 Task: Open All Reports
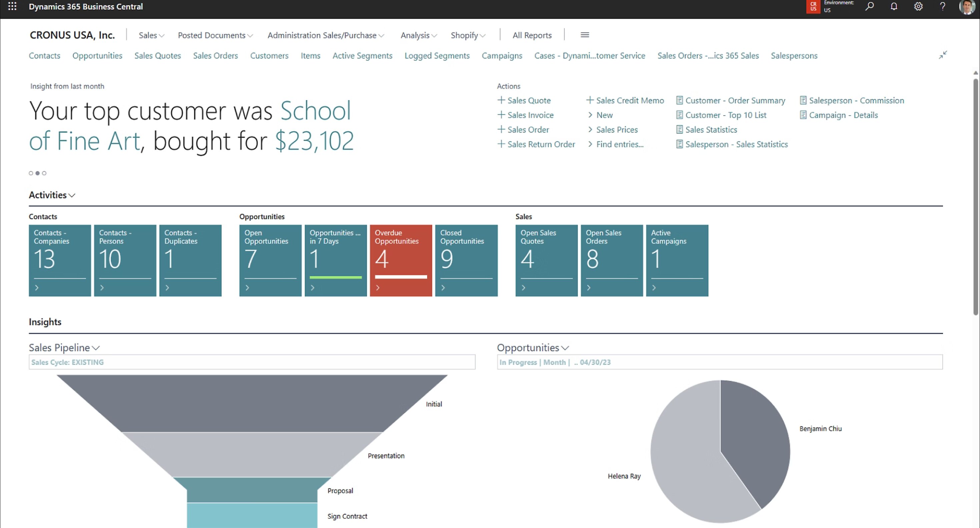tap(532, 35)
